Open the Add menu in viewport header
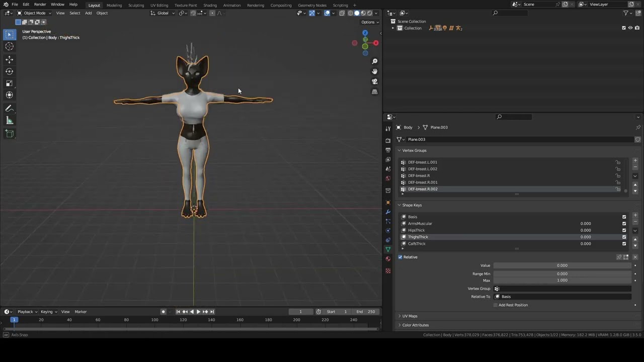This screenshot has width=644, height=362. (88, 13)
